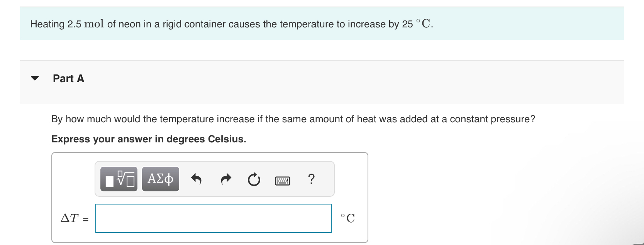This screenshot has width=644, height=245.
Task: Place cursor in the ΔT field
Action: pos(213,218)
